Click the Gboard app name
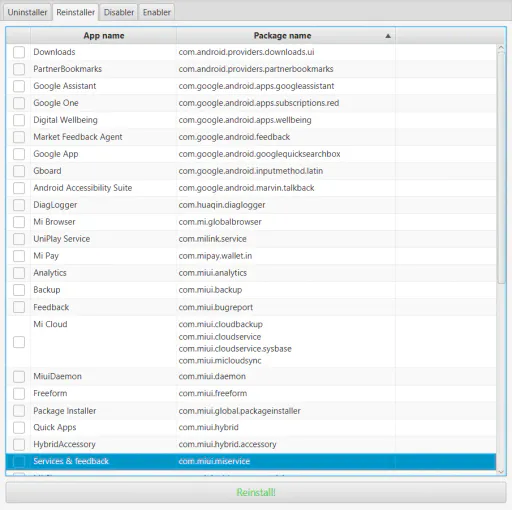This screenshot has width=512, height=510. [x=47, y=171]
